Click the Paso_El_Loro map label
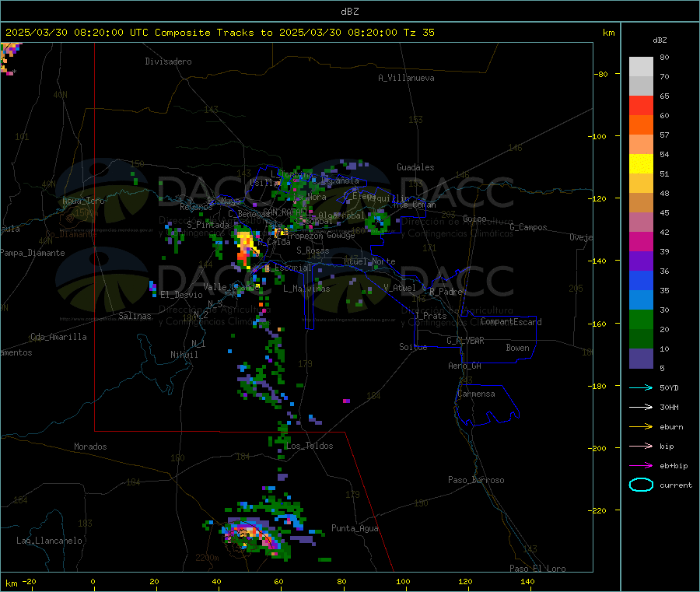This screenshot has width=700, height=592. 537,569
